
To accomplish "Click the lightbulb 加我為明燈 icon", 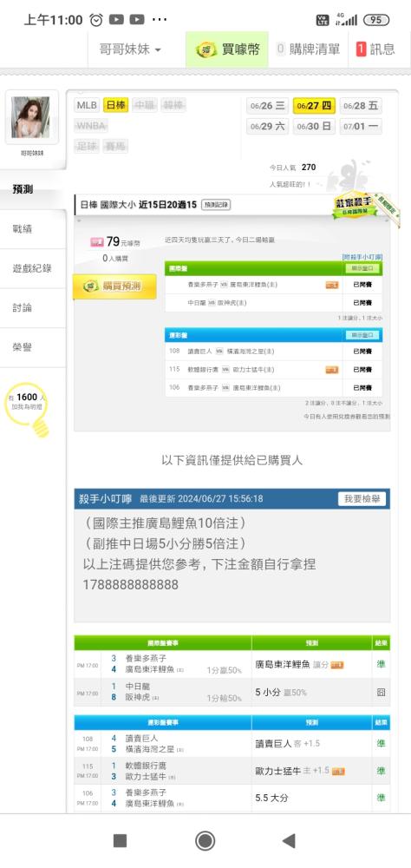I will (x=27, y=409).
